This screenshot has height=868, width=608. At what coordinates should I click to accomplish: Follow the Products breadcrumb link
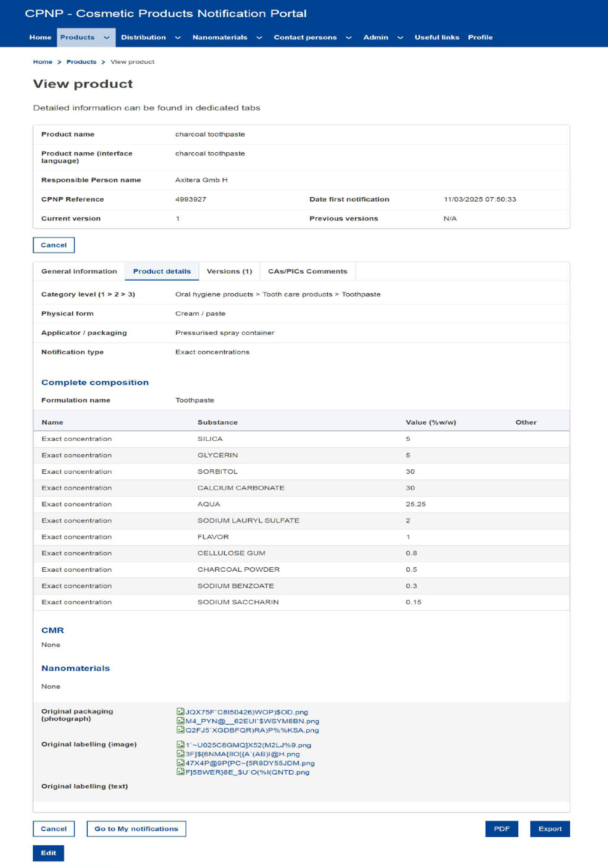click(x=81, y=62)
